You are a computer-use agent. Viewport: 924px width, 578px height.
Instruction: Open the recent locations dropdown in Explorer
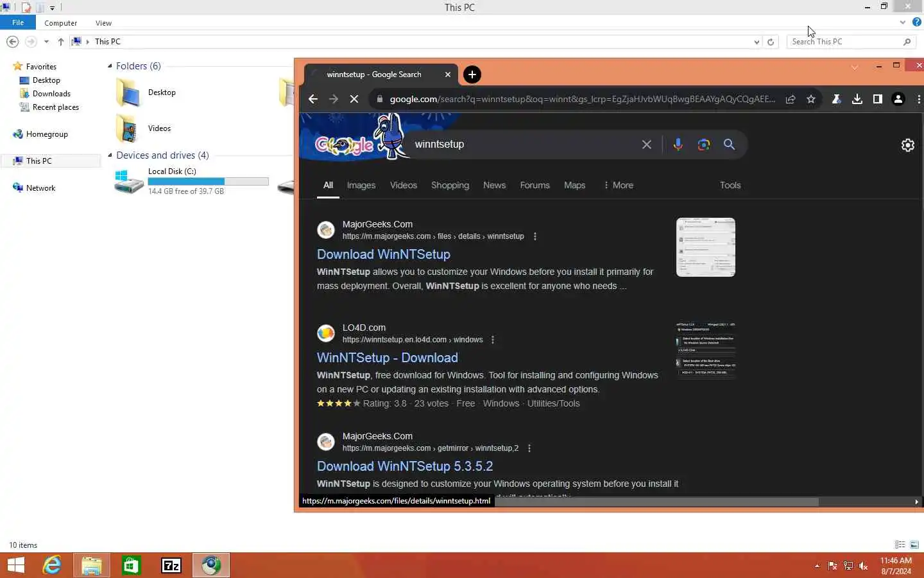[x=46, y=42]
